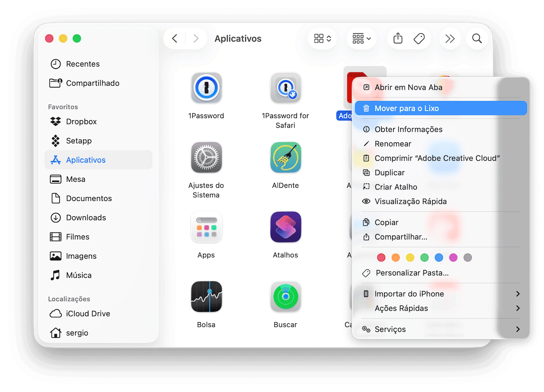Open the sergio home folder
The image size is (544, 392).
click(x=99, y=333)
